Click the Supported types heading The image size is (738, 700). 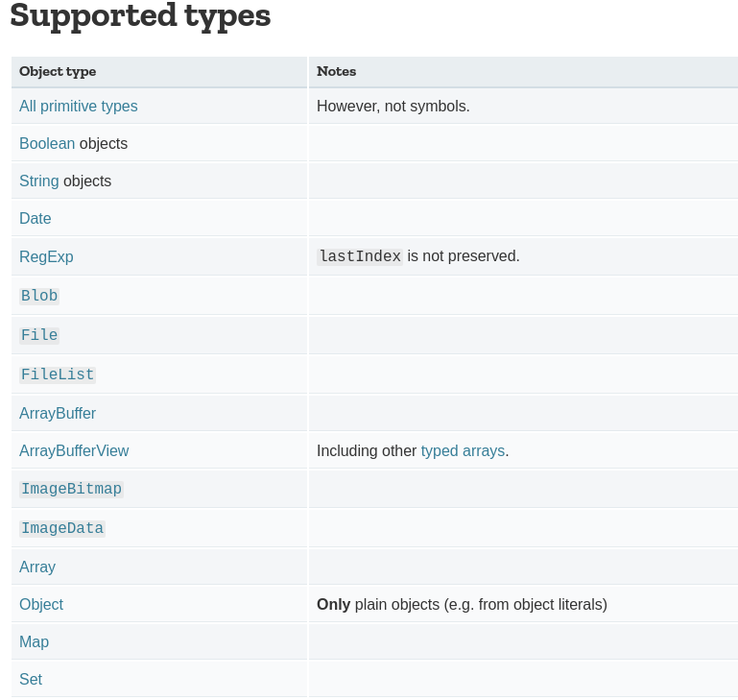click(140, 16)
